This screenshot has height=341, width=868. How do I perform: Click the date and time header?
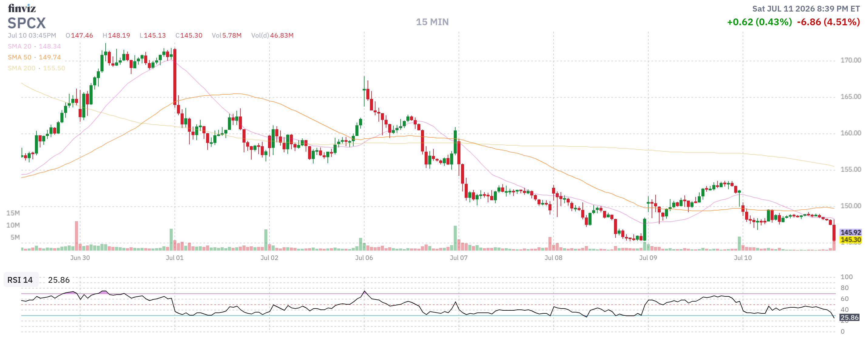tap(806, 9)
